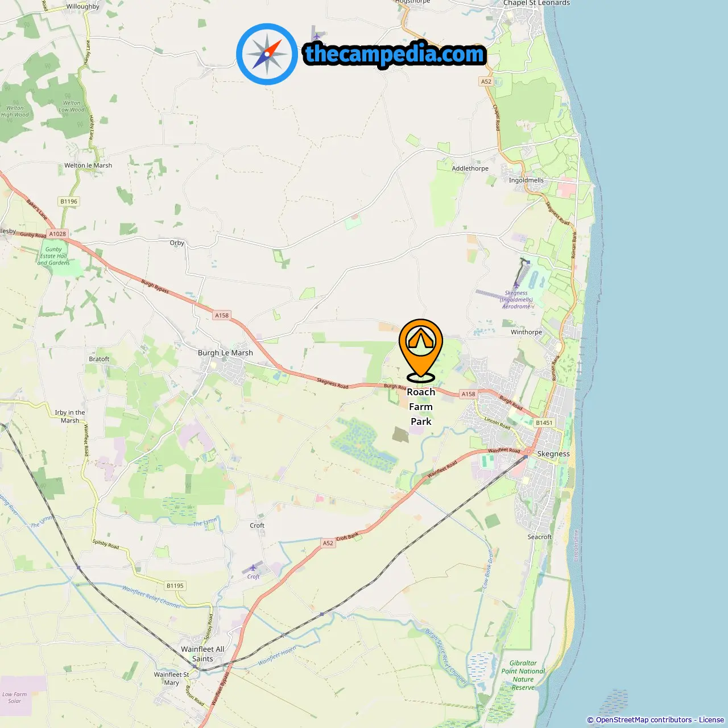
Task: Open the OpenStreetMap contributors link
Action: [644, 720]
